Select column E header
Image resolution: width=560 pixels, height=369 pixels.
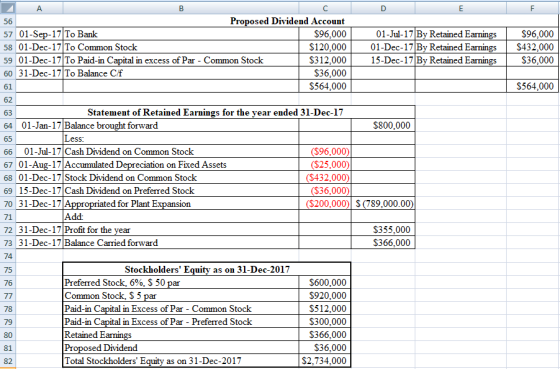click(461, 8)
